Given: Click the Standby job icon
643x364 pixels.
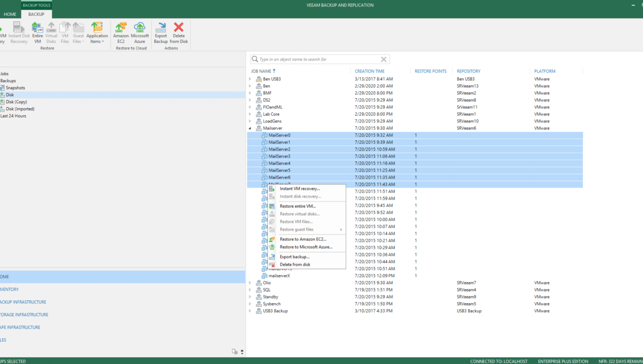Looking at the screenshot, I should click(259, 297).
